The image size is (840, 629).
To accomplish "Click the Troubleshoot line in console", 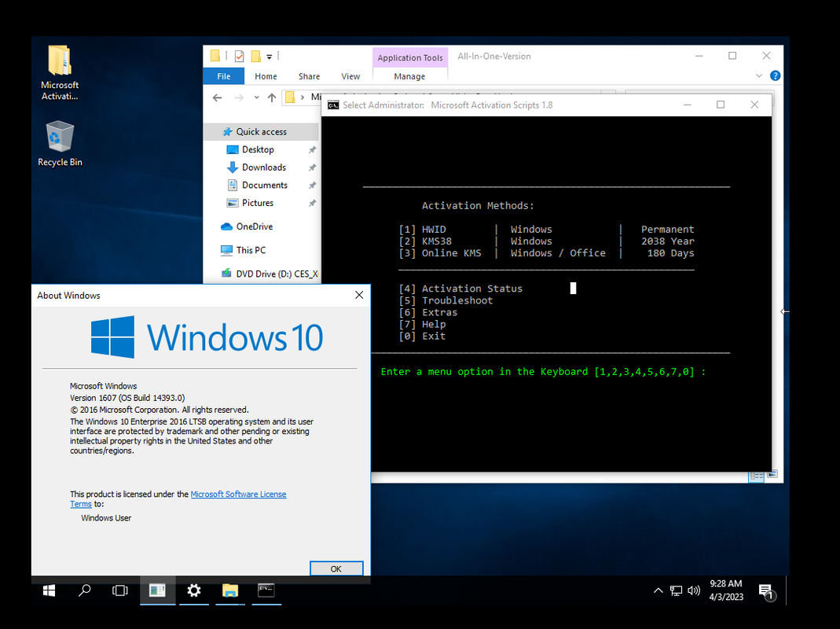I will point(446,300).
